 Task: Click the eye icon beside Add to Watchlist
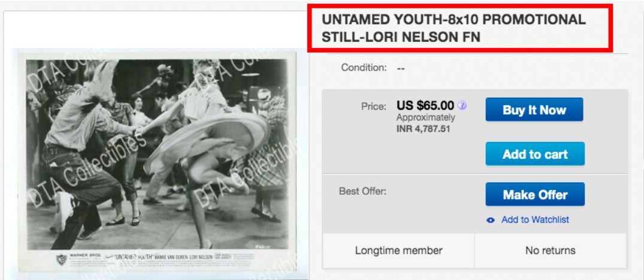(491, 221)
